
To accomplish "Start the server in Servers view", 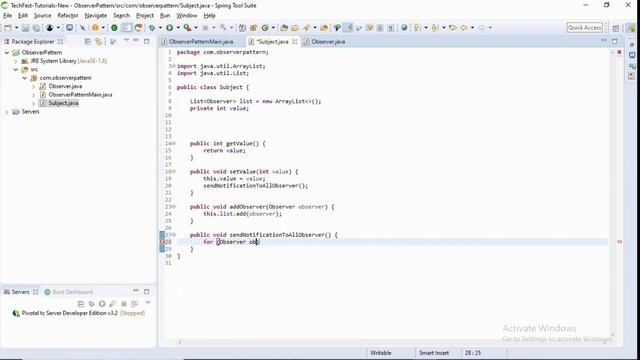I will coord(102,304).
